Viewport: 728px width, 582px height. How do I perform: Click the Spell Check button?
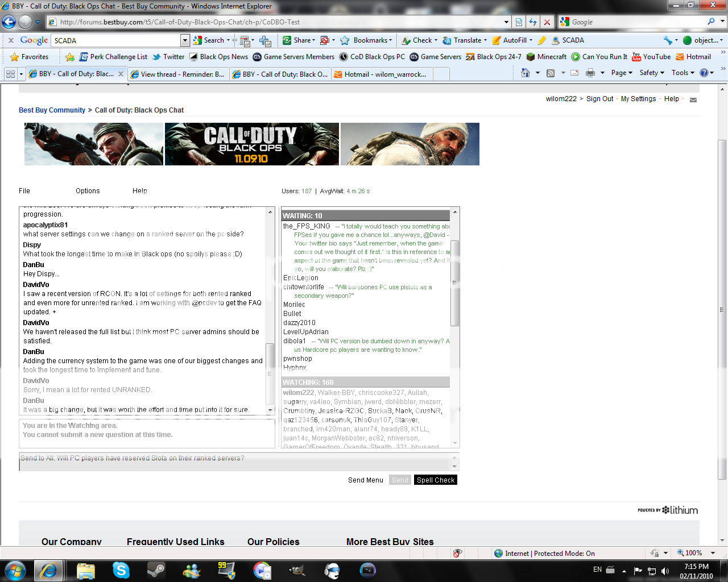point(436,480)
